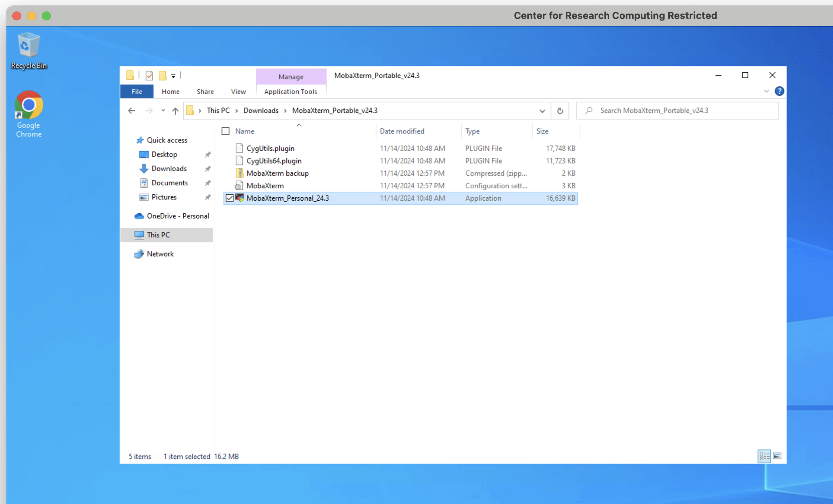Sort by Date modified column
Viewport: 833px width, 504px height.
click(402, 131)
